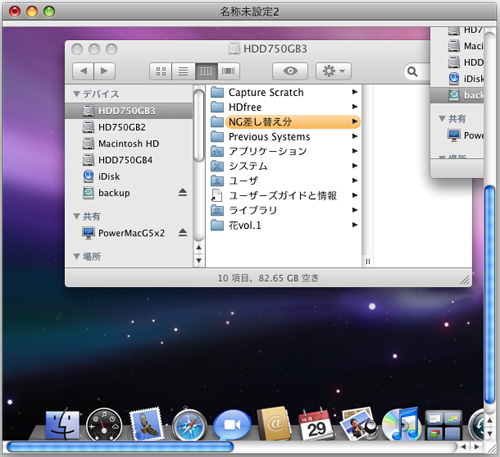Click the arrow next to Previous Systems
This screenshot has height=457, width=500.
click(x=355, y=136)
